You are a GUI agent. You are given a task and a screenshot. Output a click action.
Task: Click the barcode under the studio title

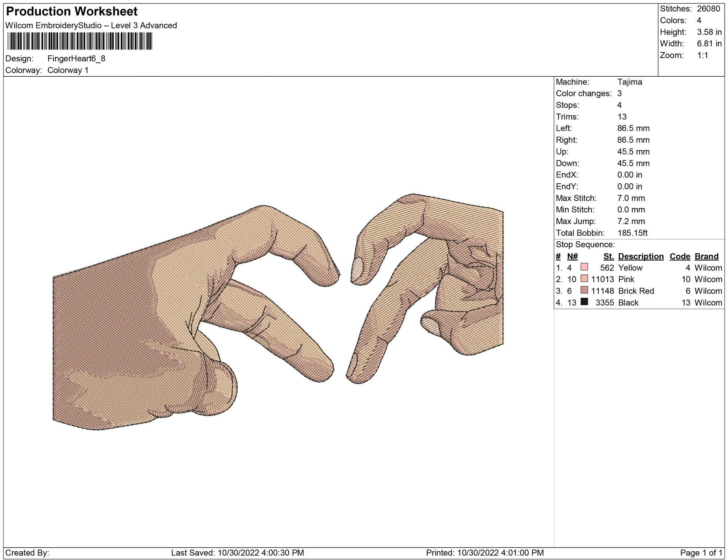point(79,41)
